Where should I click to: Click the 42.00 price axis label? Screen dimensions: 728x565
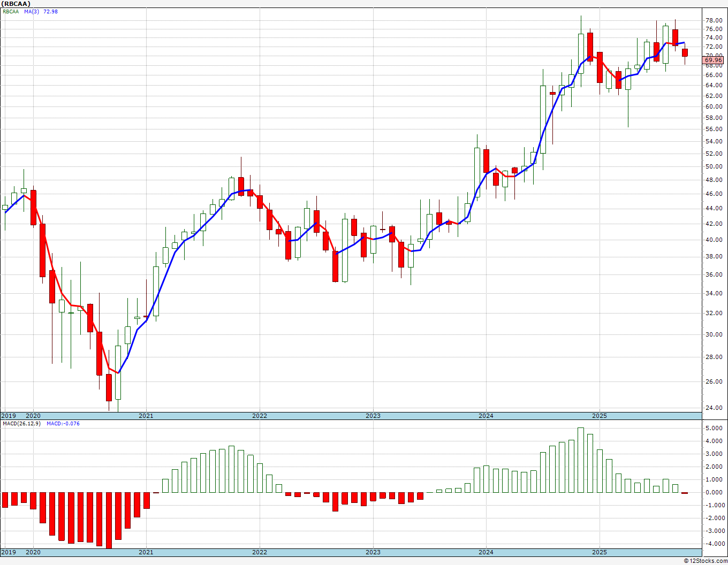point(714,224)
